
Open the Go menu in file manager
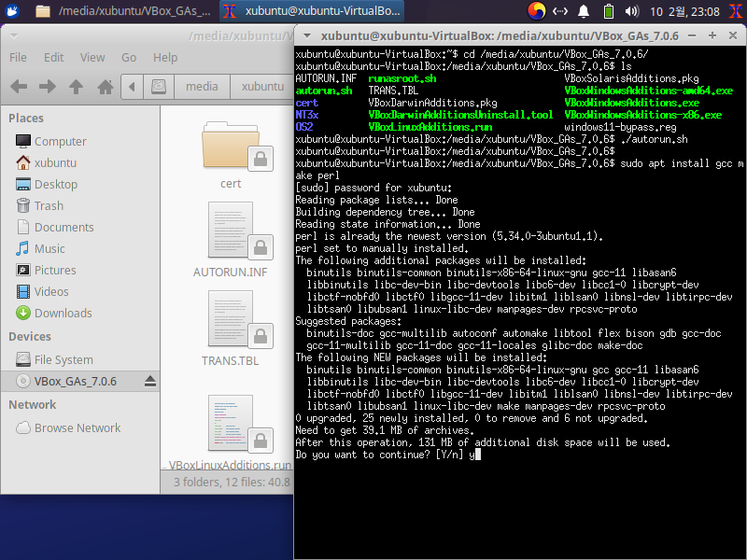click(x=129, y=58)
